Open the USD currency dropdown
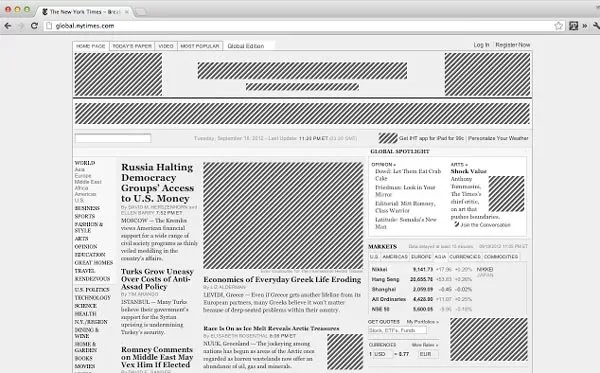The width and height of the screenshot is (600, 373). point(383,354)
